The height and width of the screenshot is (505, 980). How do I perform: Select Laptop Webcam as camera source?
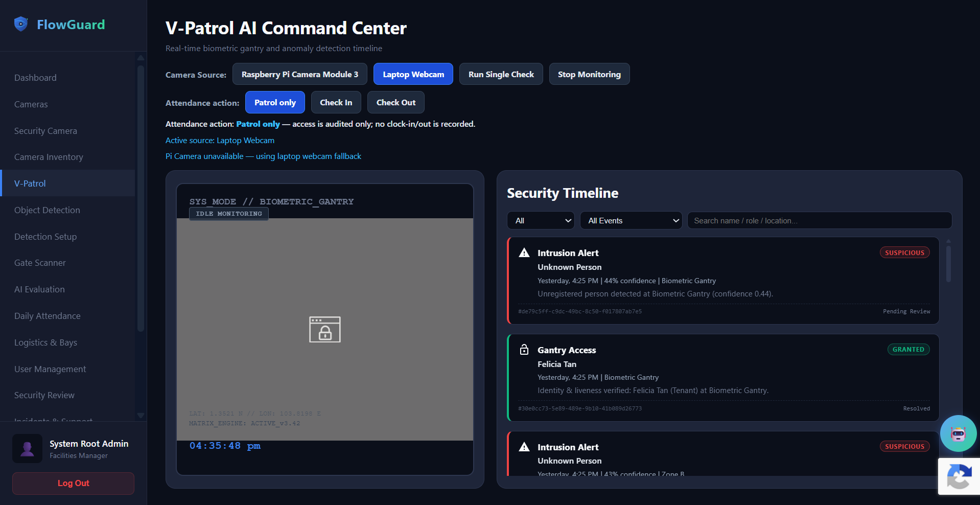[x=413, y=74]
